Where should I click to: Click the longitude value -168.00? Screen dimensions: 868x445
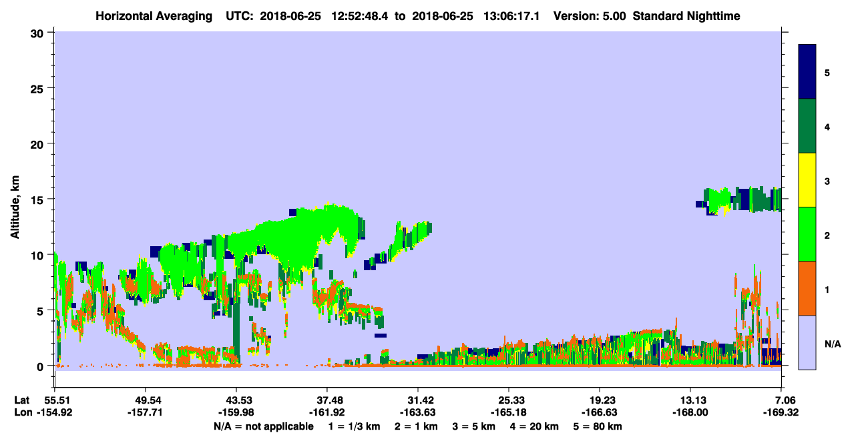point(690,412)
